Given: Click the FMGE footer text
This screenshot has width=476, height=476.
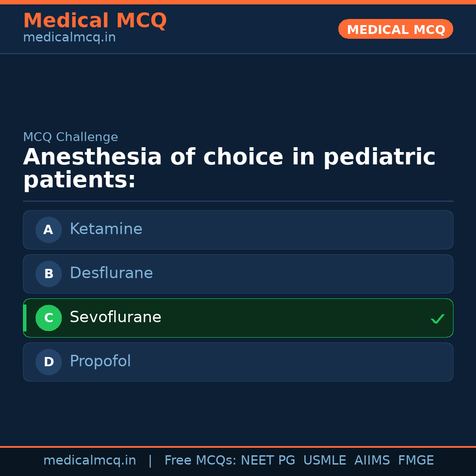Looking at the screenshot, I should [x=416, y=461].
